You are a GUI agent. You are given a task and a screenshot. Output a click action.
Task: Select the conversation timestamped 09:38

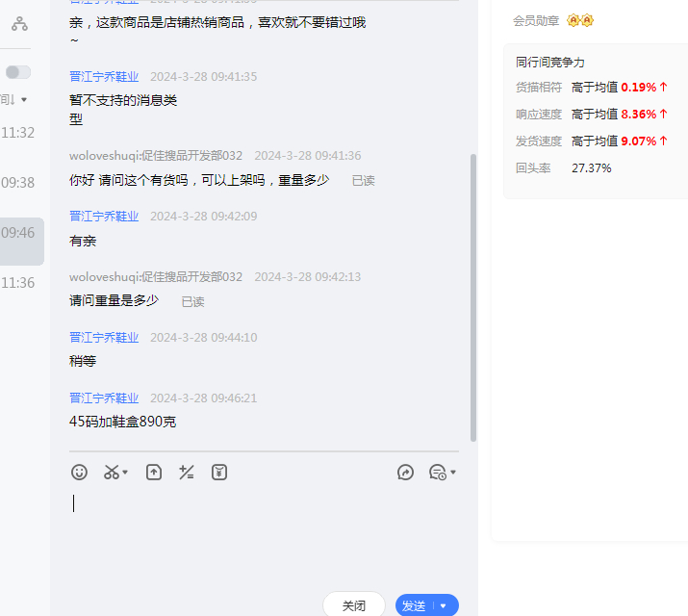click(19, 183)
